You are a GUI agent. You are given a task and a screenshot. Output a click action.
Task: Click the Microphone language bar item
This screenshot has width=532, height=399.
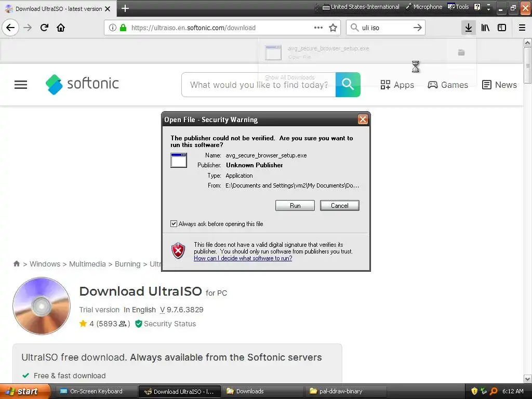click(424, 7)
